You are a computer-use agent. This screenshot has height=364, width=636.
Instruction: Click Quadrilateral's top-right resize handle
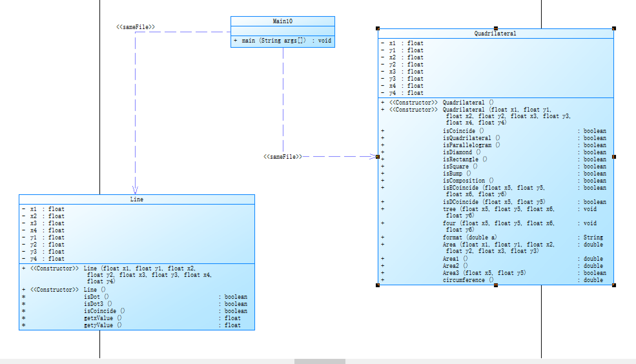614,29
